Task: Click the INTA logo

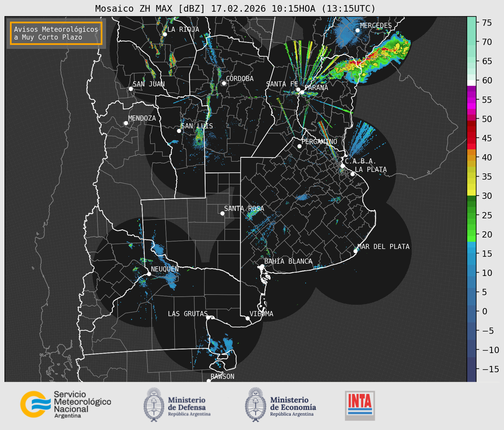Action: tap(360, 405)
